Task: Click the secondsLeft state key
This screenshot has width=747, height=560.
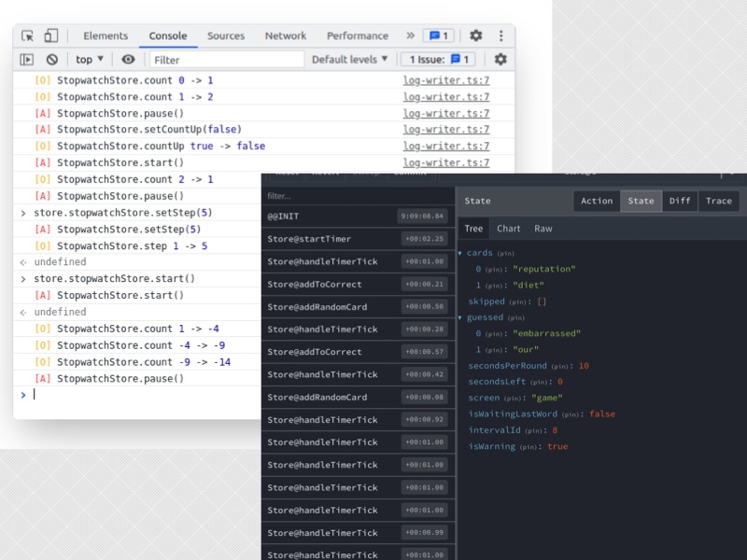Action: coord(497,382)
